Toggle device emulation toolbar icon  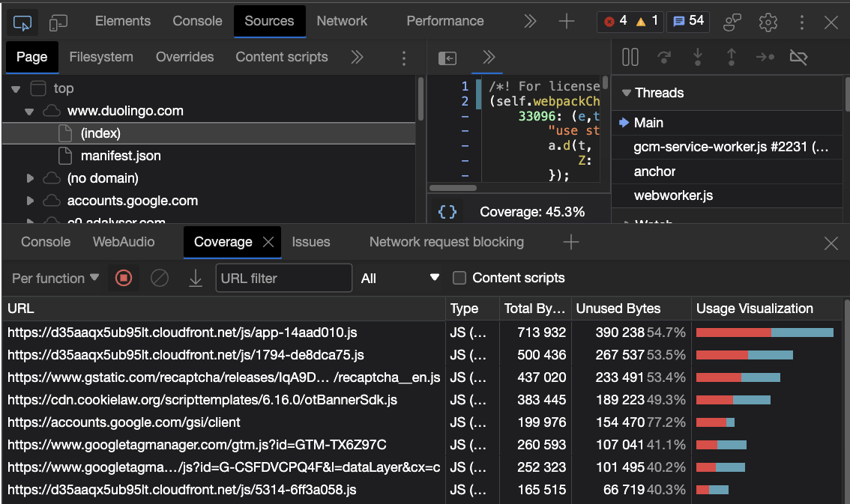[58, 22]
